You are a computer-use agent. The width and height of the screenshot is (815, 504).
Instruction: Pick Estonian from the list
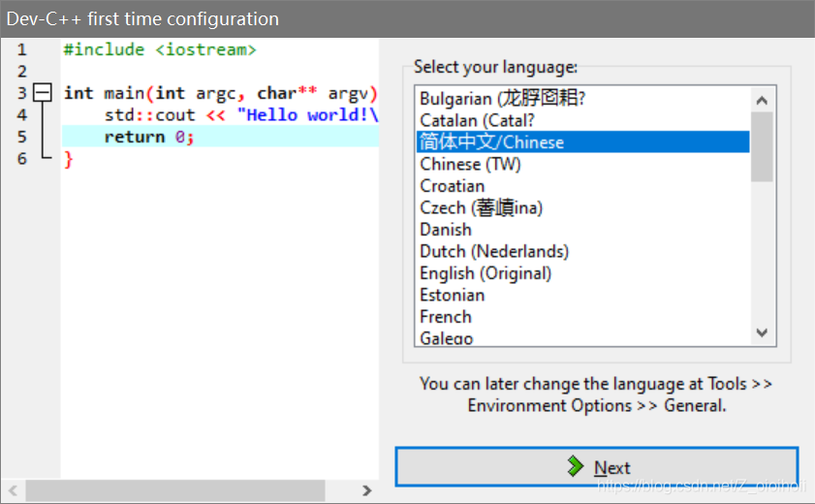click(x=582, y=295)
